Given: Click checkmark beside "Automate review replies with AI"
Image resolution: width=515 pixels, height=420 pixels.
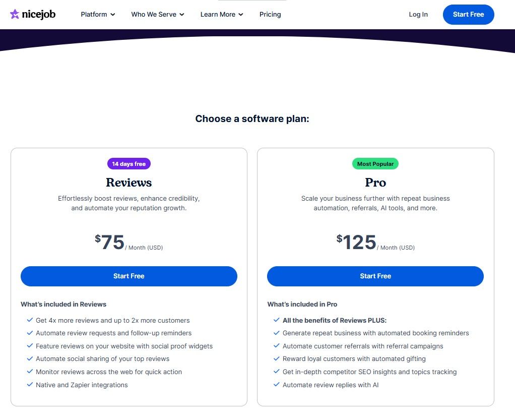Looking at the screenshot, I should 276,385.
